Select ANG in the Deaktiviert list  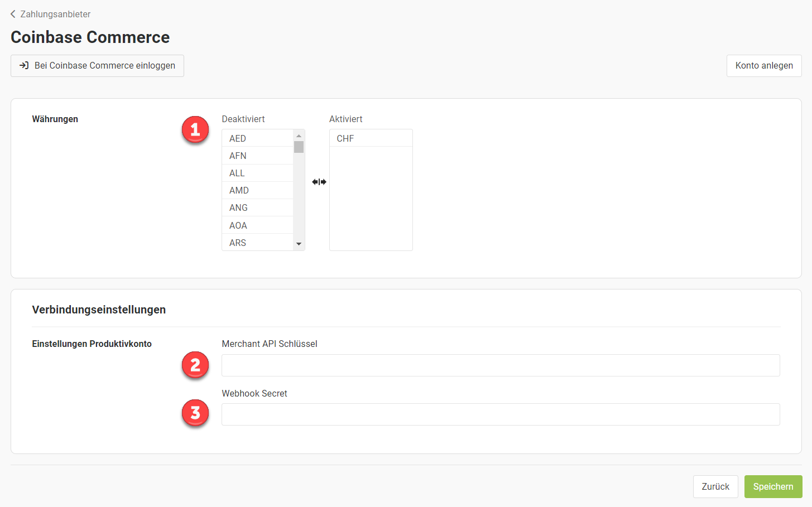pos(257,207)
